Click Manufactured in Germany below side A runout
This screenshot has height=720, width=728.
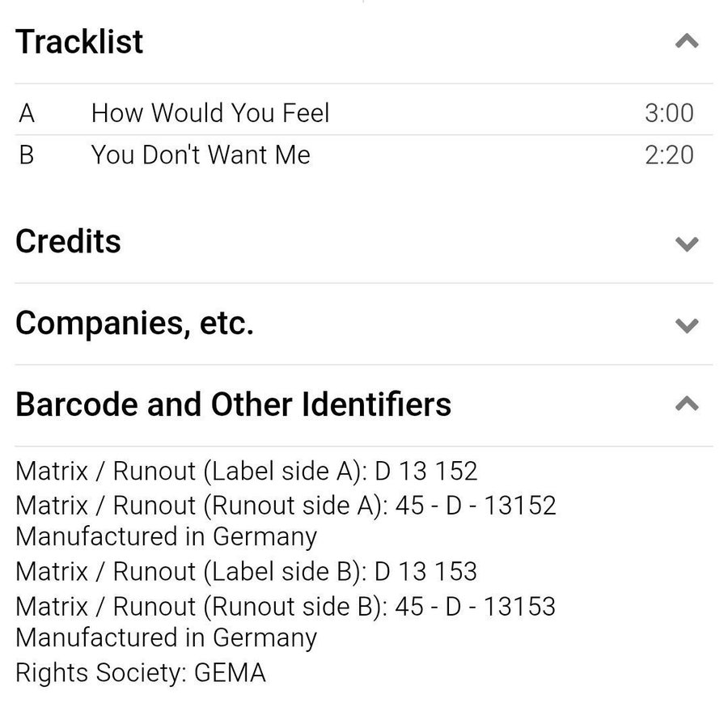tap(166, 536)
